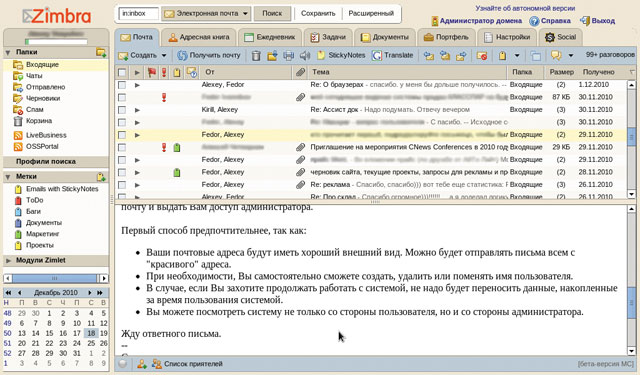This screenshot has height=375, width=640.
Task: Expand the Модули Zimlet section
Action: point(8,260)
